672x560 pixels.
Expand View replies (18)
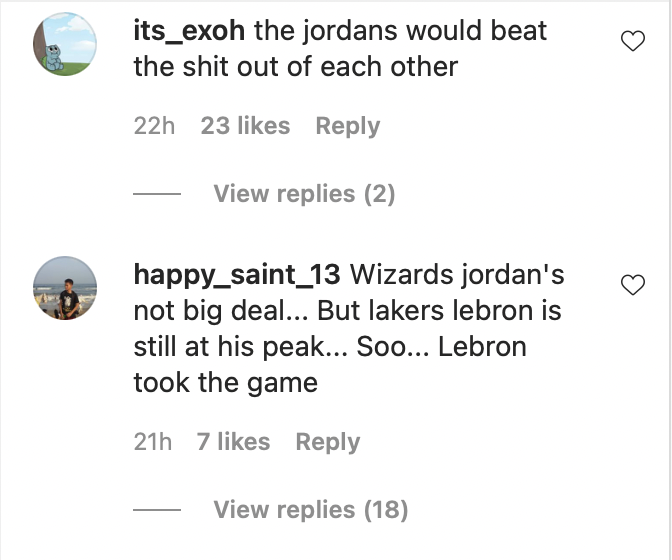(x=311, y=510)
